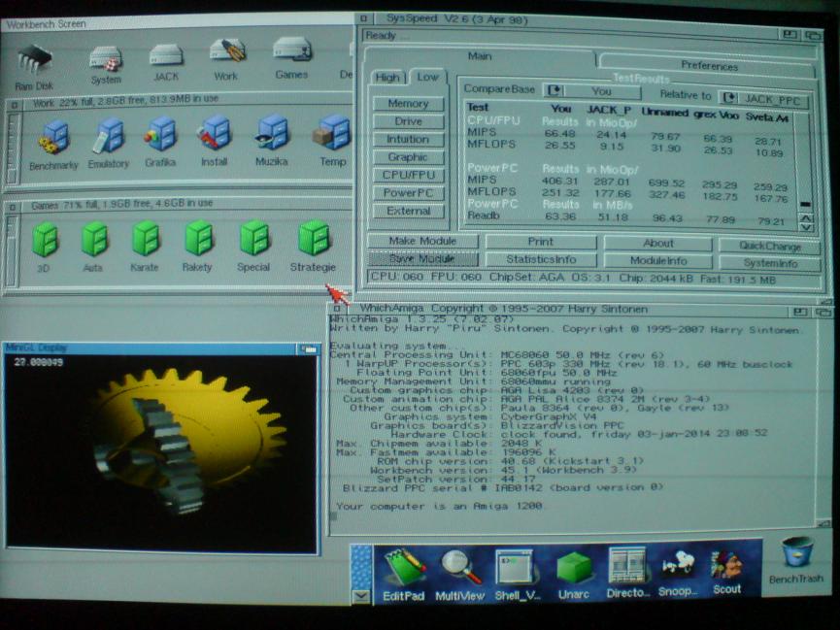This screenshot has width=840, height=630.
Task: Launch MultiView from the dock
Action: click(461, 571)
